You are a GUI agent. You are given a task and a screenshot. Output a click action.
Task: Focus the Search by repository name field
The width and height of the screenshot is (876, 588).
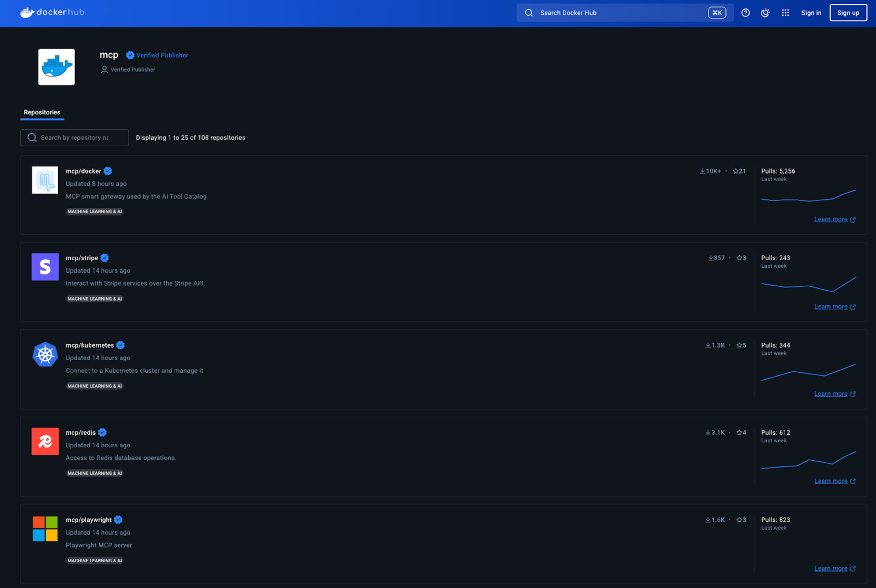click(75, 138)
